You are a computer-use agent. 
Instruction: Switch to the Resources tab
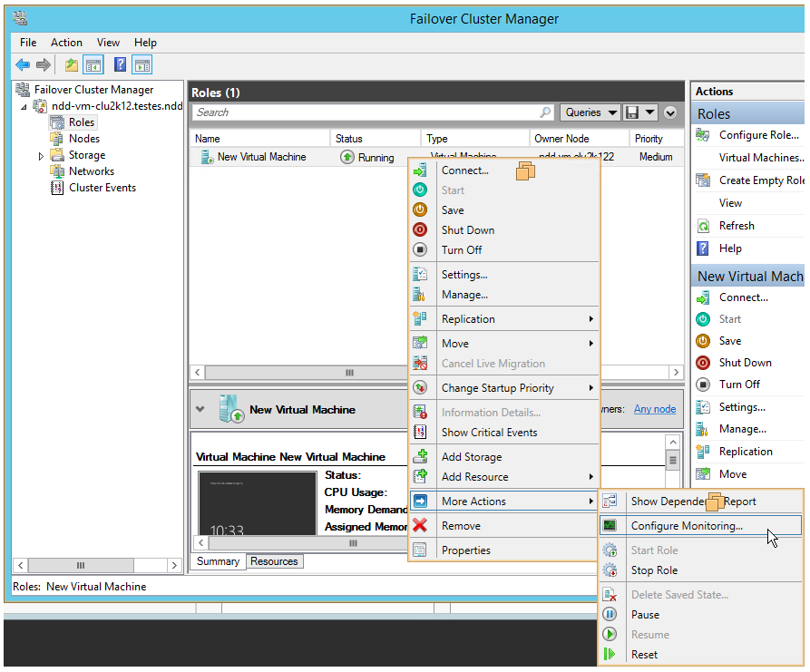click(274, 561)
